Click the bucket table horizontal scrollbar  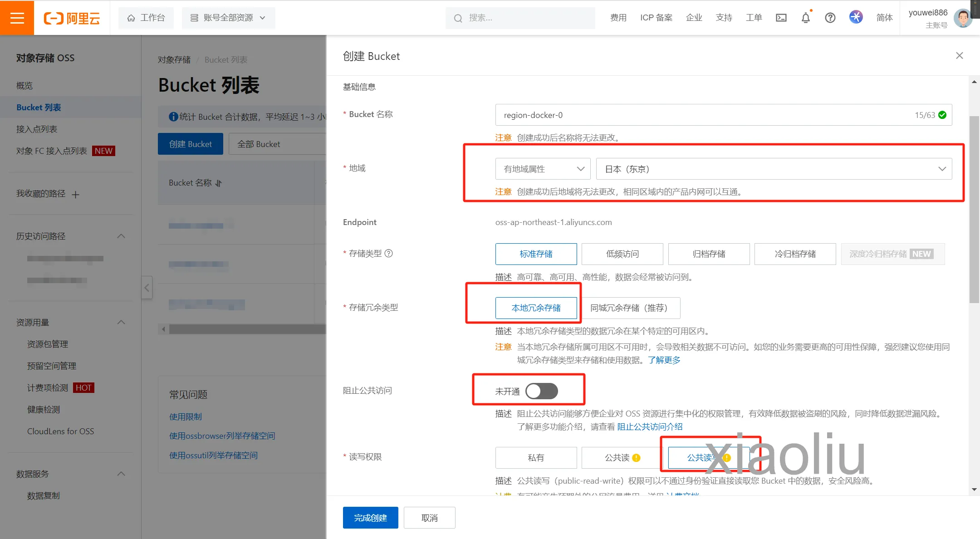[x=247, y=329]
